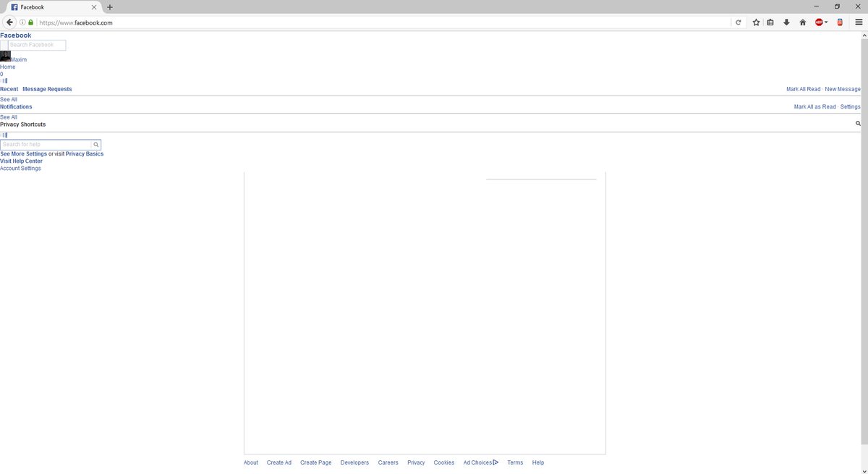Focus the Search for help field
868x474 pixels.
coord(46,145)
